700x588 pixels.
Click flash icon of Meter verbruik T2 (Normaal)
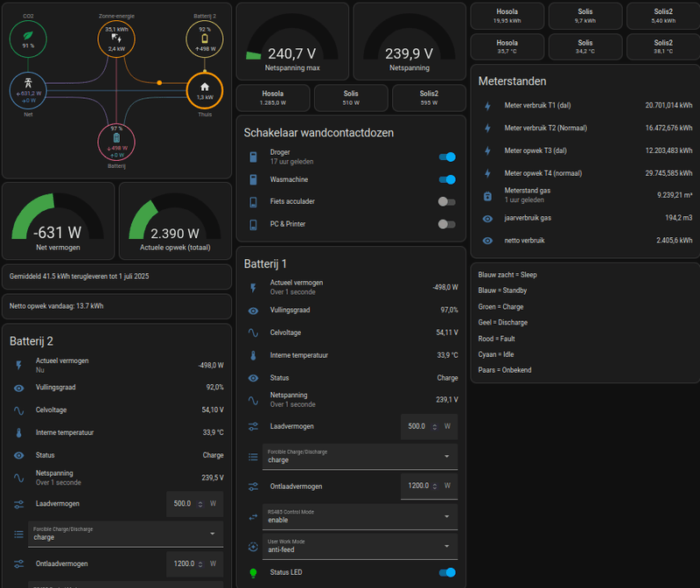tap(487, 128)
